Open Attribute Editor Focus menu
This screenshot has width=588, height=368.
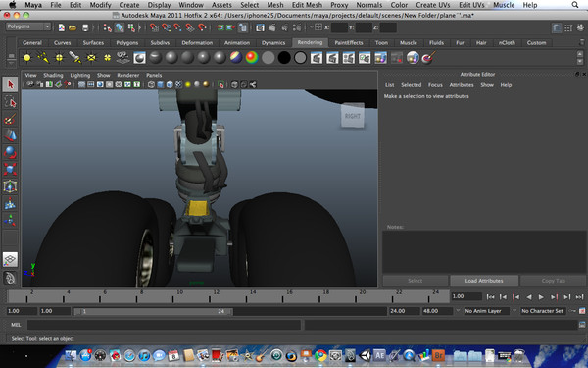tap(435, 85)
